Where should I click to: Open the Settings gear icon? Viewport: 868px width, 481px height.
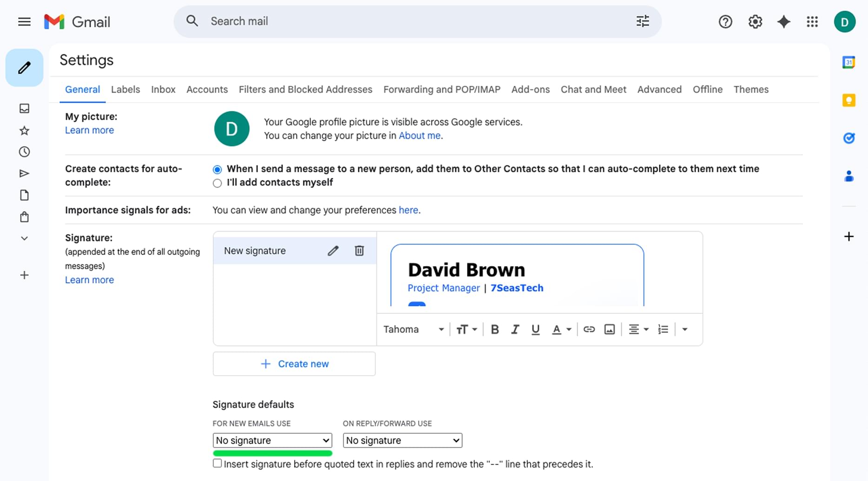pos(755,21)
